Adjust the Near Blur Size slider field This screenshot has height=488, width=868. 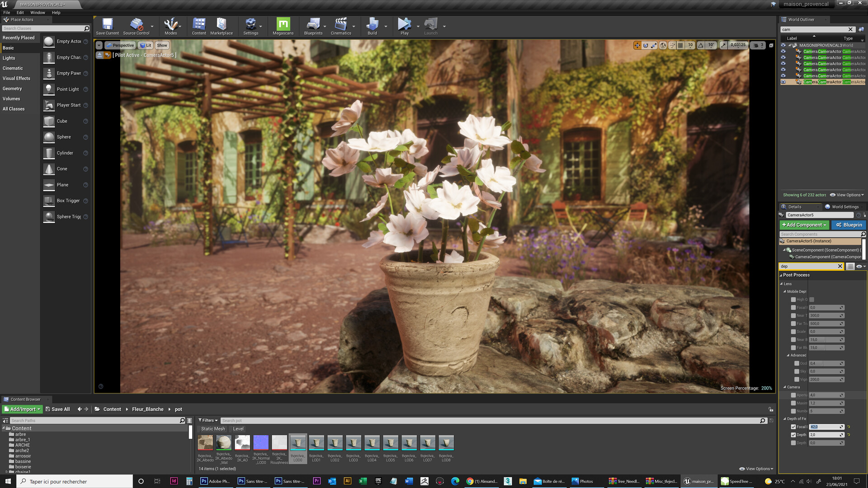click(x=825, y=340)
